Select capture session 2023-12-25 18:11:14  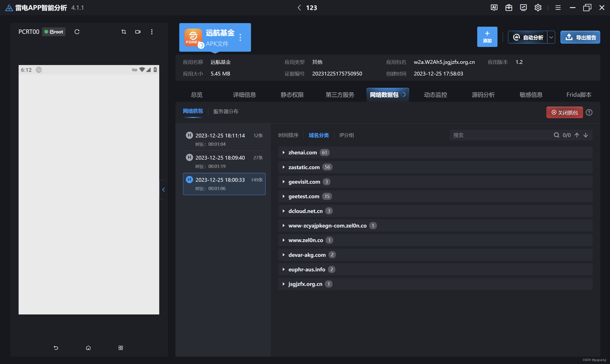coord(224,140)
